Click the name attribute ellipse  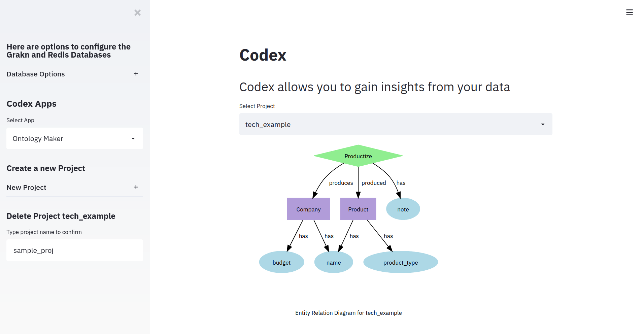(x=333, y=262)
